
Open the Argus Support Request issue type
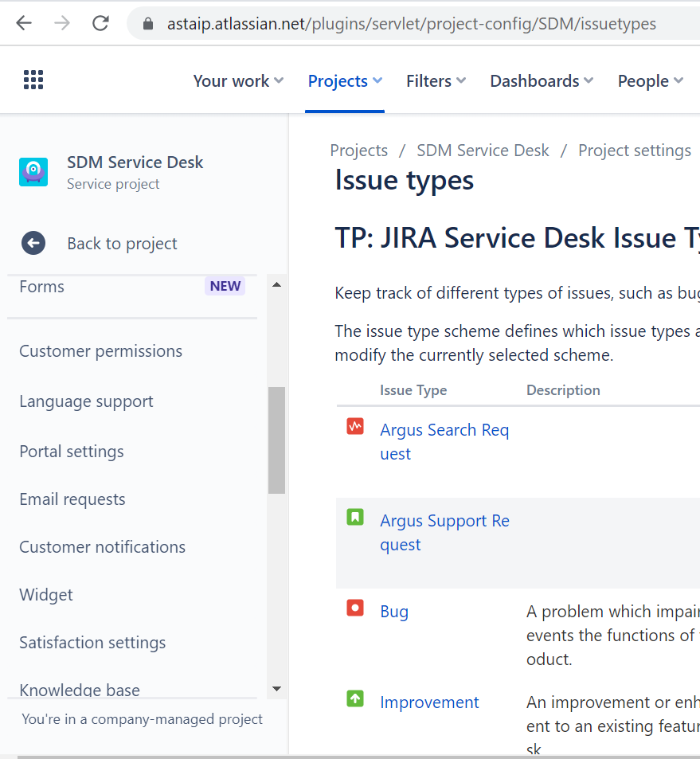point(444,533)
